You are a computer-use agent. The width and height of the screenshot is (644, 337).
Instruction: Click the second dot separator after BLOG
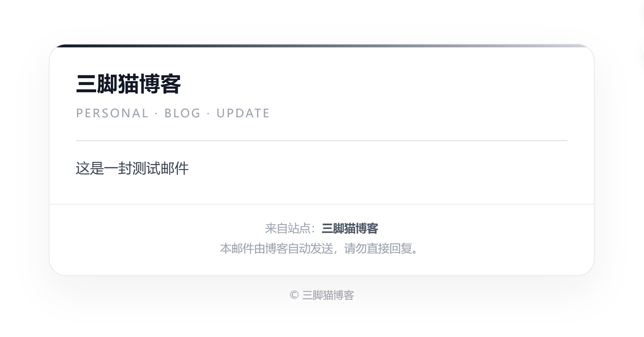pos(209,114)
